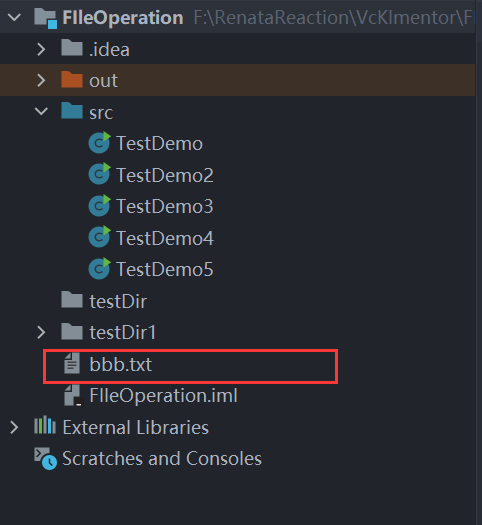Click the FIleOperation project module icon
482x525 pixels.
[46, 18]
